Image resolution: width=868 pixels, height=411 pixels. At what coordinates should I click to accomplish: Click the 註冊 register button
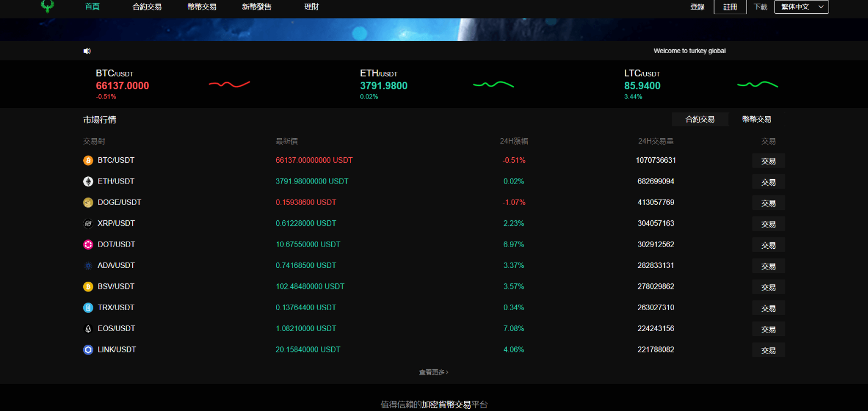pos(730,7)
